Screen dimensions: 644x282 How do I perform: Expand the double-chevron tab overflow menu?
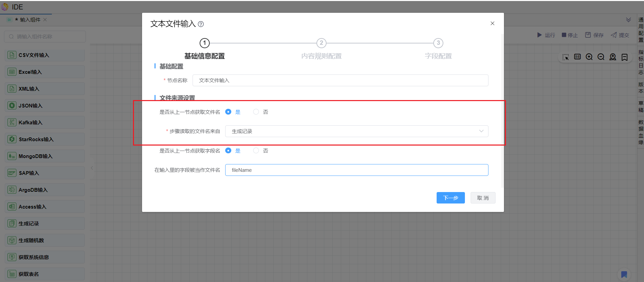coord(628,20)
